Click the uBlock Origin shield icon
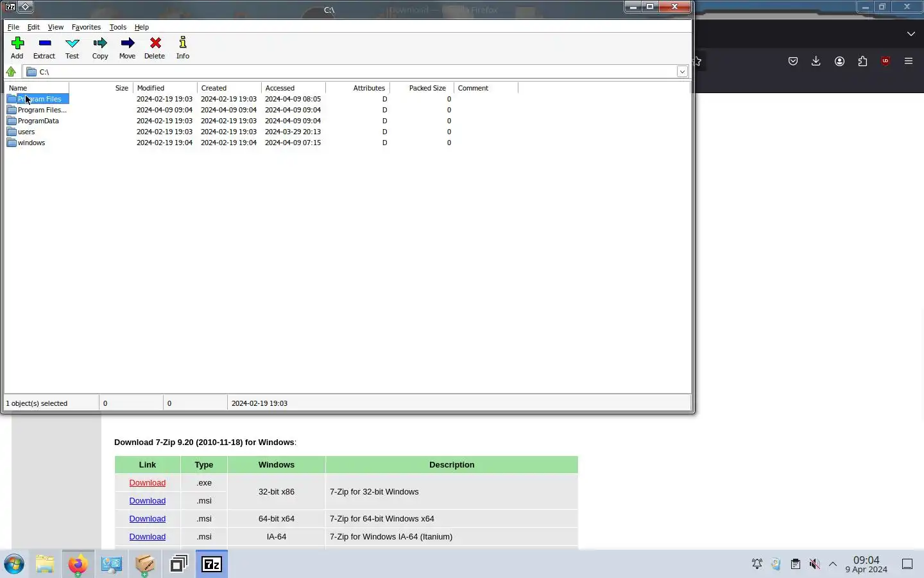Image resolution: width=924 pixels, height=578 pixels. click(886, 61)
